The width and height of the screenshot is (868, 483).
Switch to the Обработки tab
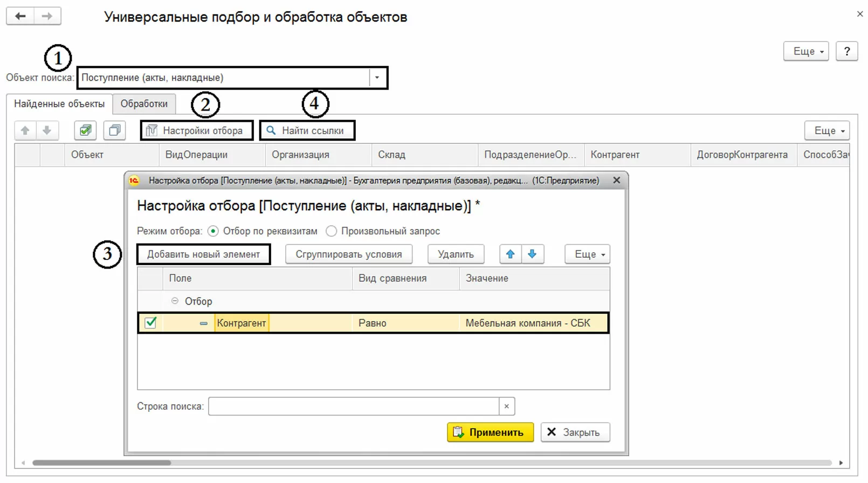pyautogui.click(x=144, y=103)
